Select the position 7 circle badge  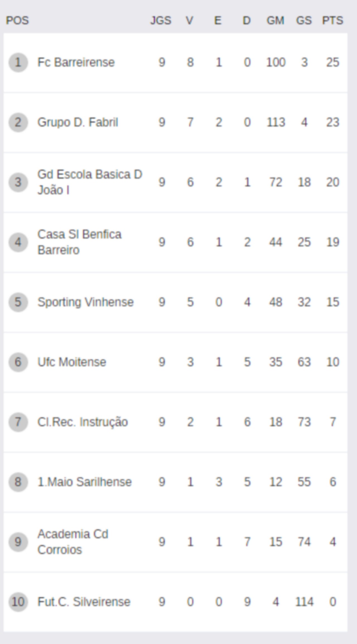(18, 422)
